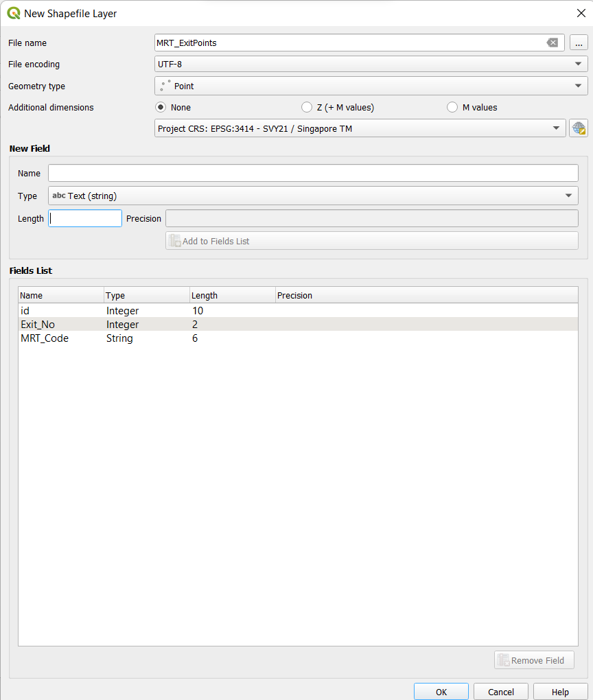Viewport: 593px width, 700px height.
Task: Open the Project CRS EPSG:3414 dropdown
Action: coord(360,128)
